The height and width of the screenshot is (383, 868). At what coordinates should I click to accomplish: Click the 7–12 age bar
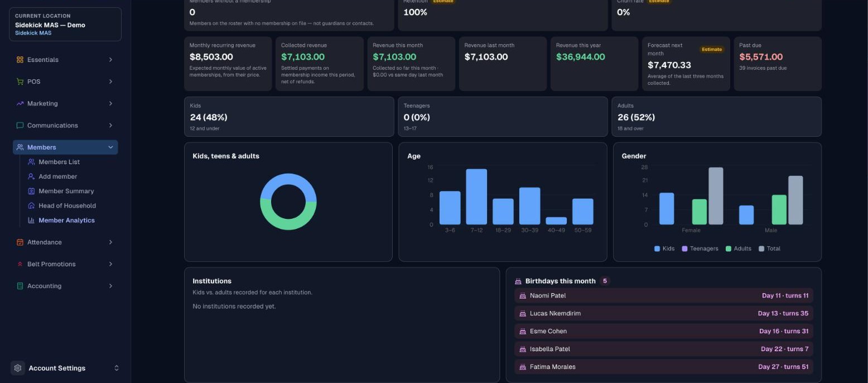[x=476, y=197]
